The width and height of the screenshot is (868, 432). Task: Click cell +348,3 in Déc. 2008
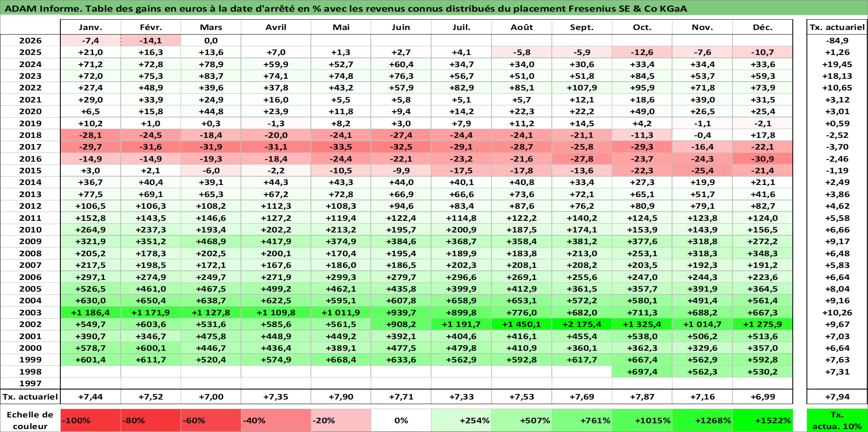point(763,253)
